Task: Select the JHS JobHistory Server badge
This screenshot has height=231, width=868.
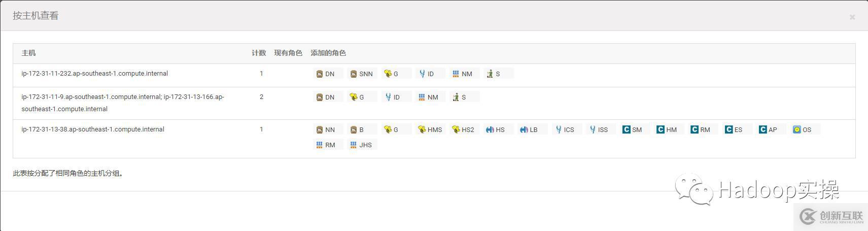Action: coord(361,145)
